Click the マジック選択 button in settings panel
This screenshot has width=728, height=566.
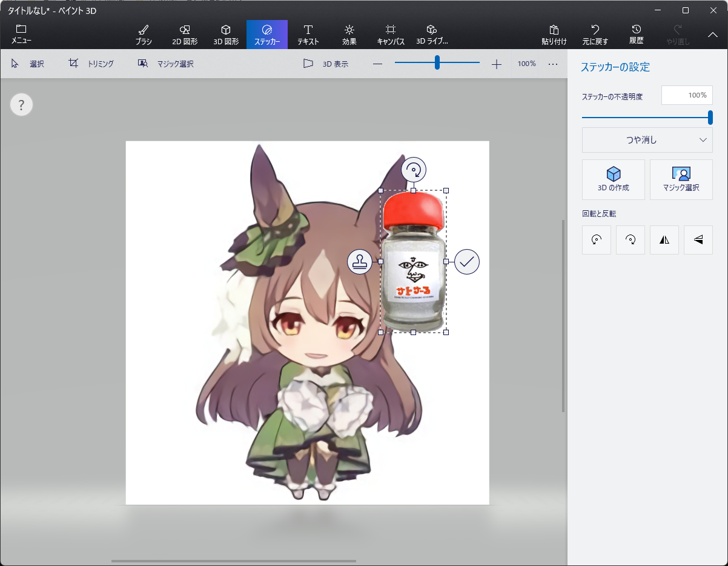pyautogui.click(x=681, y=179)
